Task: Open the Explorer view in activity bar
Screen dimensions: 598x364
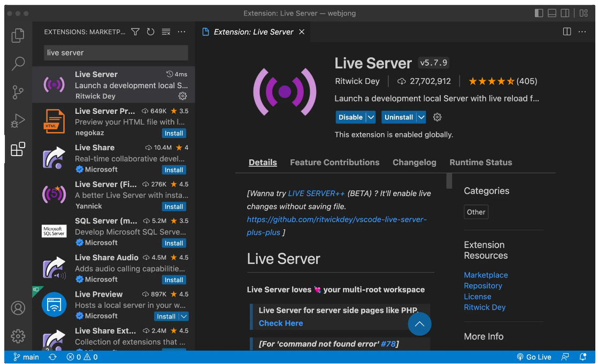Action: point(18,35)
